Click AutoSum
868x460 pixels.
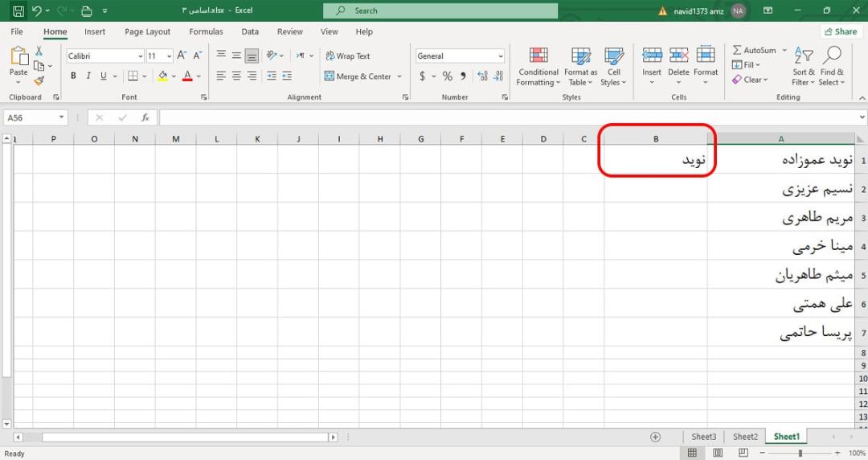[x=755, y=50]
